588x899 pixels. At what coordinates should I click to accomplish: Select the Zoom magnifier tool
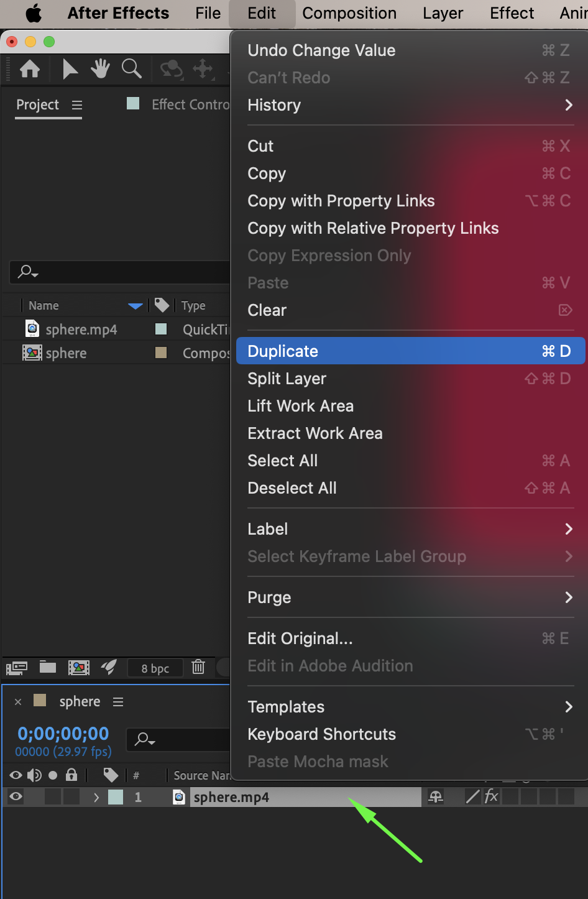point(132,69)
